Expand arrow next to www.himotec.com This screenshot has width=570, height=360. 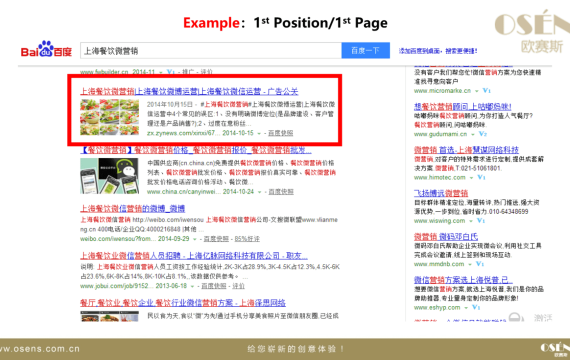[x=471, y=178]
